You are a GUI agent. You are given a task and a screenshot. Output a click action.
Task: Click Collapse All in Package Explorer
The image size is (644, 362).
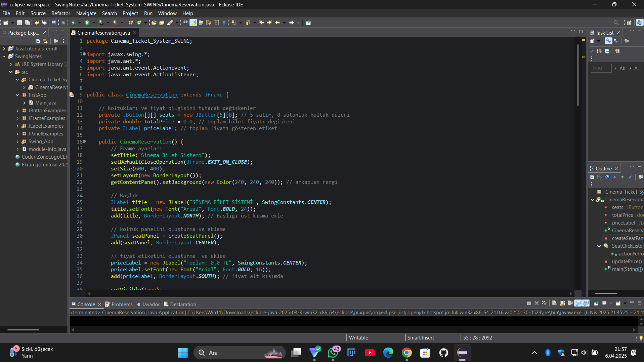pos(38,41)
